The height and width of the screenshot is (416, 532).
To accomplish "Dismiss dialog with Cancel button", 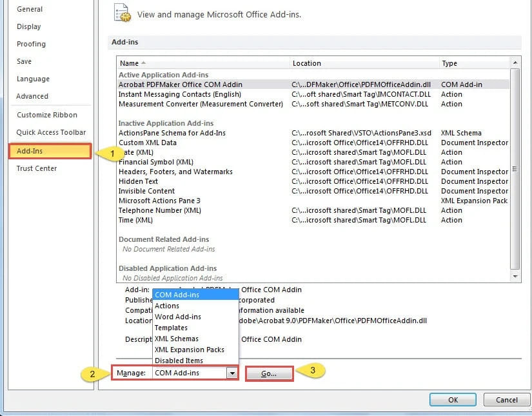I will 506,400.
